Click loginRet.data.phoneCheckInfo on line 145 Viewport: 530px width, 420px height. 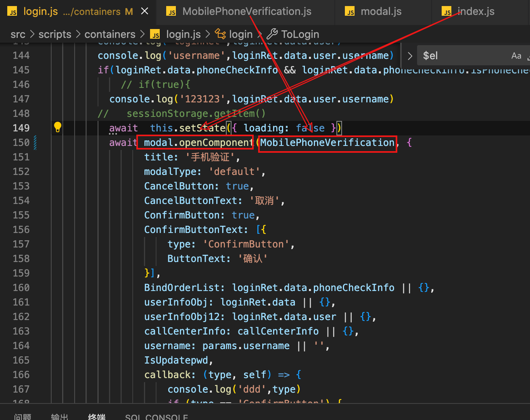tap(197, 70)
